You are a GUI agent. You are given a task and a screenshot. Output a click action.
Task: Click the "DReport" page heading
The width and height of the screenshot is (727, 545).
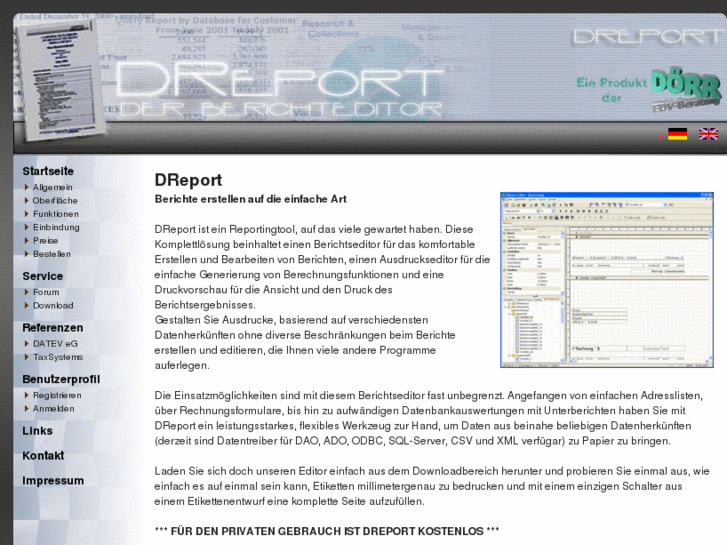point(188,180)
